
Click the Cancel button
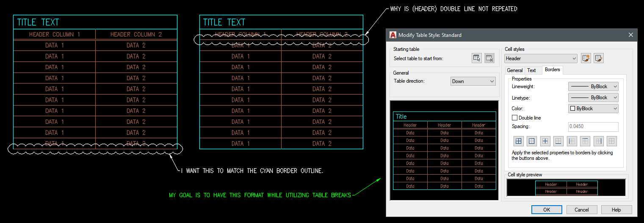(x=581, y=209)
